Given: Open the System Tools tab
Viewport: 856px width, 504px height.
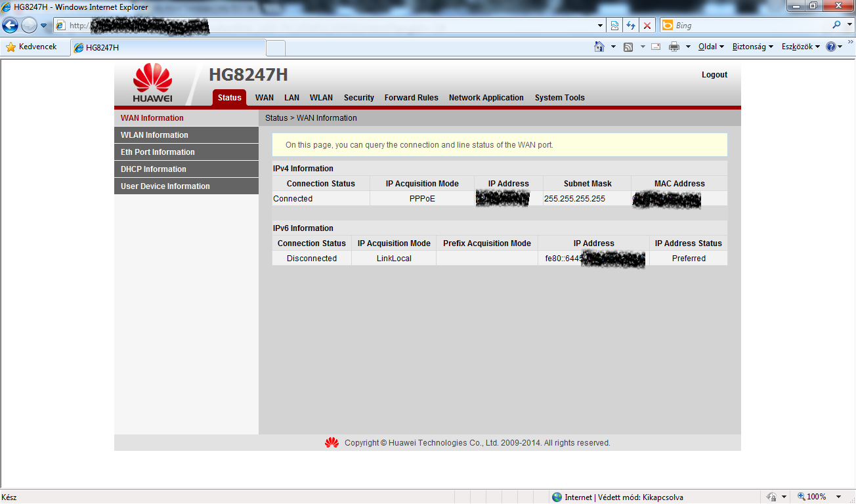Looking at the screenshot, I should tap(560, 98).
